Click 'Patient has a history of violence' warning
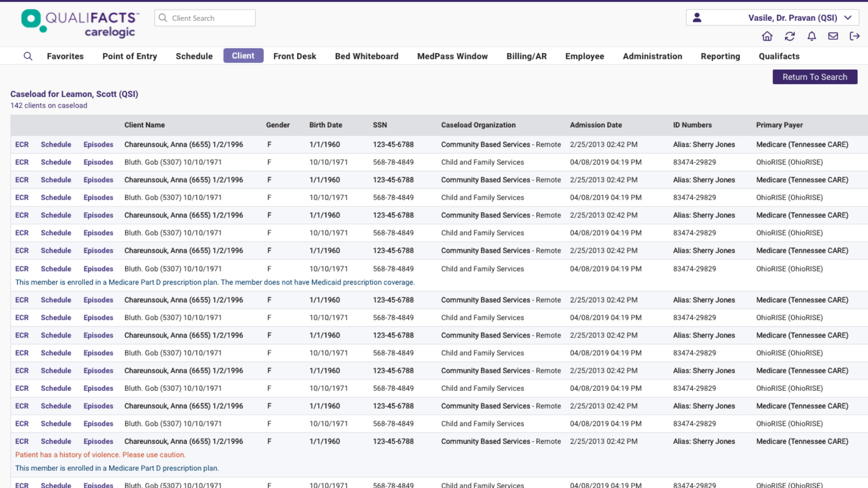The width and height of the screenshot is (868, 488). pos(100,455)
